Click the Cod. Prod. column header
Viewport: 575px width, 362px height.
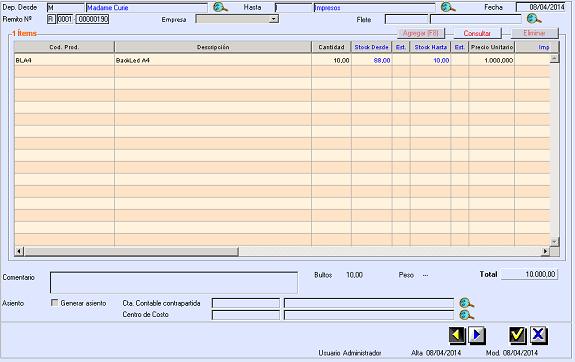[64, 47]
